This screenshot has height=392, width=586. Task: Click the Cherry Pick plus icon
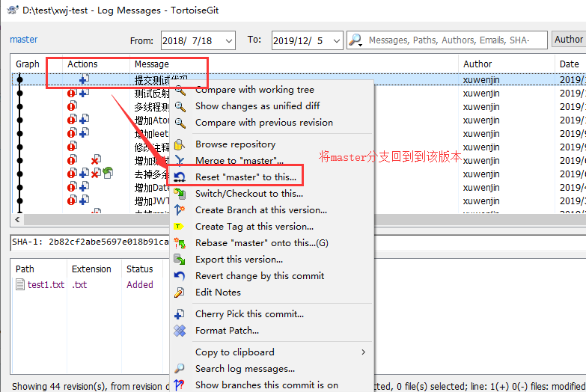point(180,314)
